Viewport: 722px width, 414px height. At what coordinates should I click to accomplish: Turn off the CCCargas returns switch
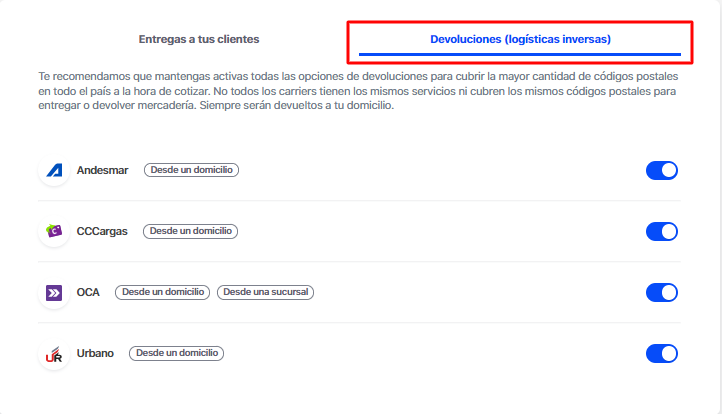(x=662, y=231)
